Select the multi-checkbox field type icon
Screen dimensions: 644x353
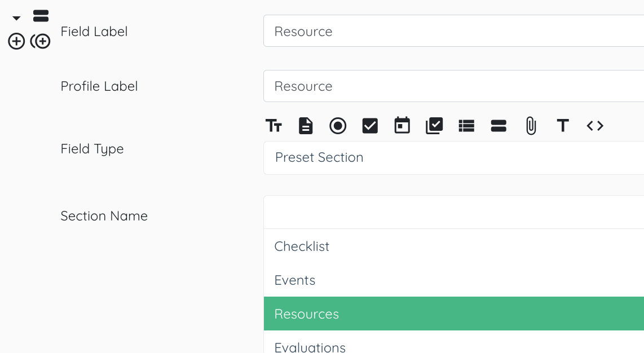pyautogui.click(x=434, y=126)
